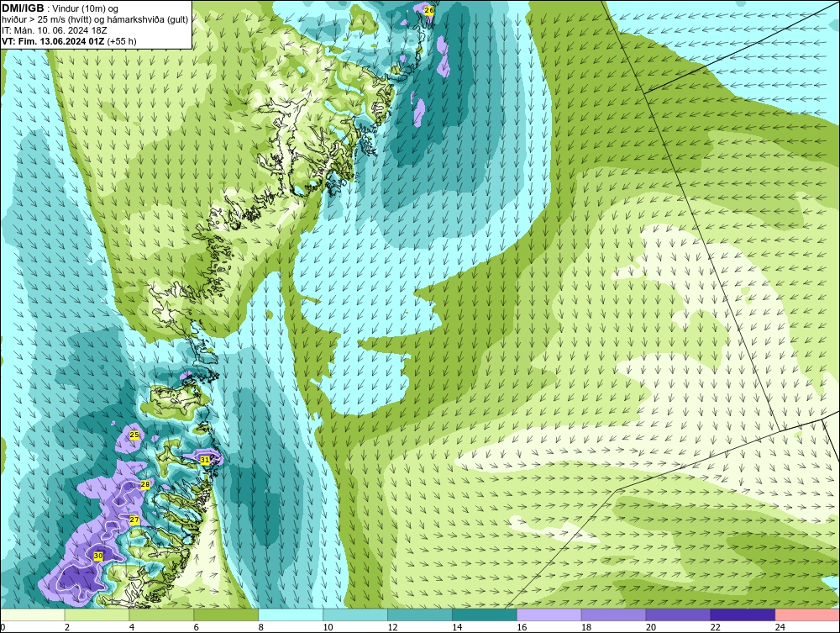Click the DMI/IGB title text
This screenshot has width=840, height=633.
click(23, 8)
